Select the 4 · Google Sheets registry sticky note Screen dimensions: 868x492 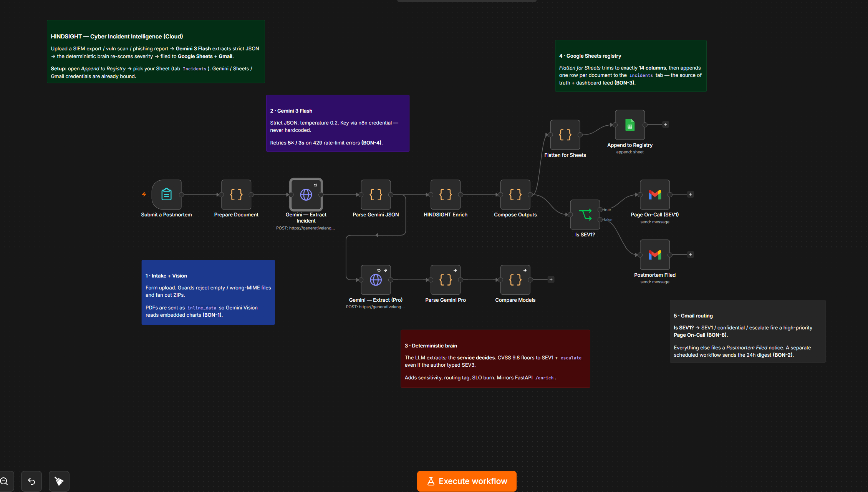631,66
